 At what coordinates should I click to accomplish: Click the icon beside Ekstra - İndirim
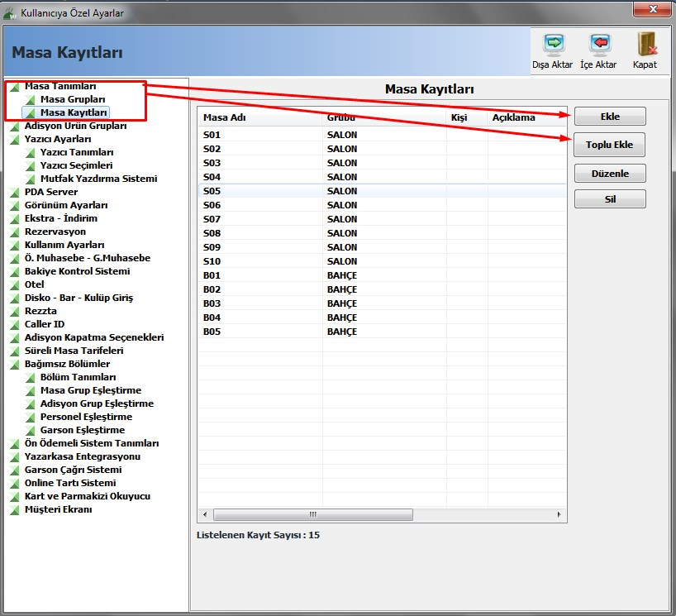click(x=15, y=219)
